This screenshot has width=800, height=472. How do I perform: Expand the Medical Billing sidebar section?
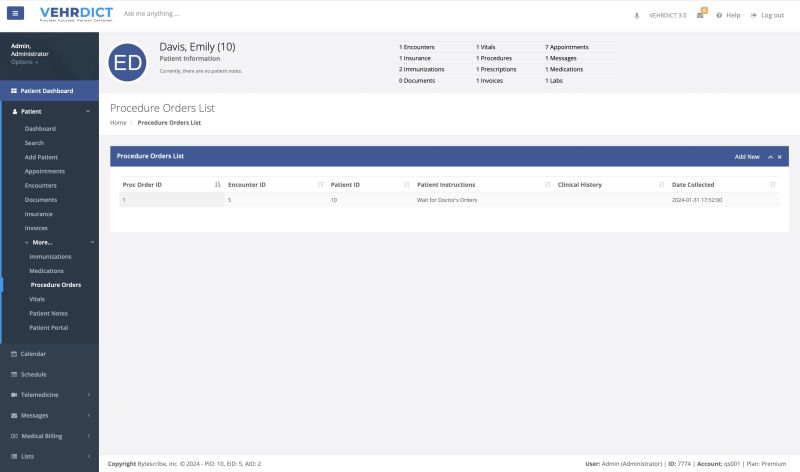click(49, 436)
